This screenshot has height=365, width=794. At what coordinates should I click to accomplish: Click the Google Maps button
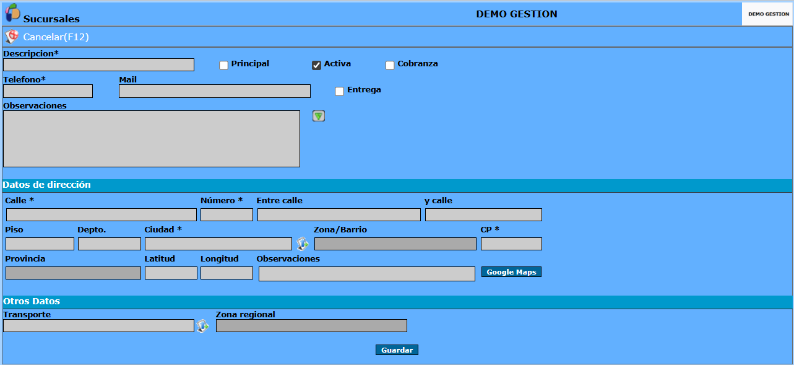coord(511,272)
